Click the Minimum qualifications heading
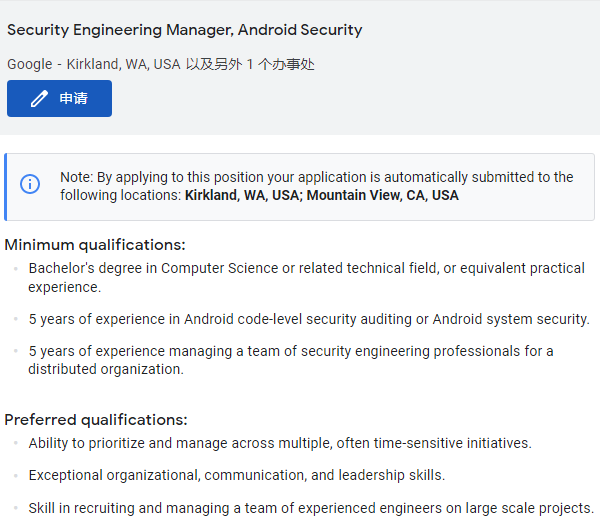Screen dimensions: 600x522 95,245
